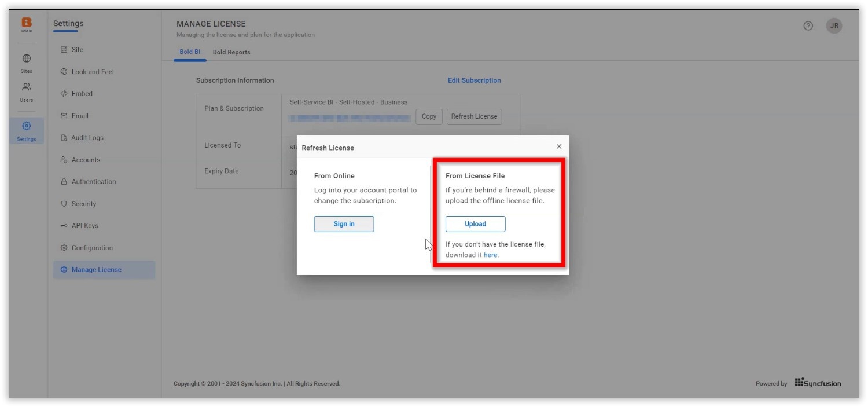Open Email settings
Viewport: 868px width, 407px height.
(80, 116)
